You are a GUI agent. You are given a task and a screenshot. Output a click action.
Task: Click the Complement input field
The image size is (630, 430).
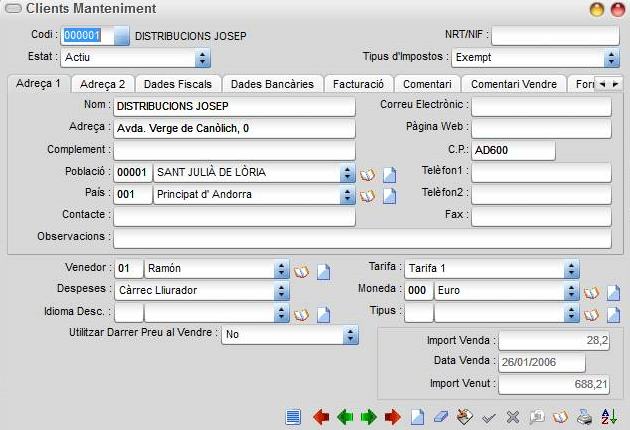point(234,151)
